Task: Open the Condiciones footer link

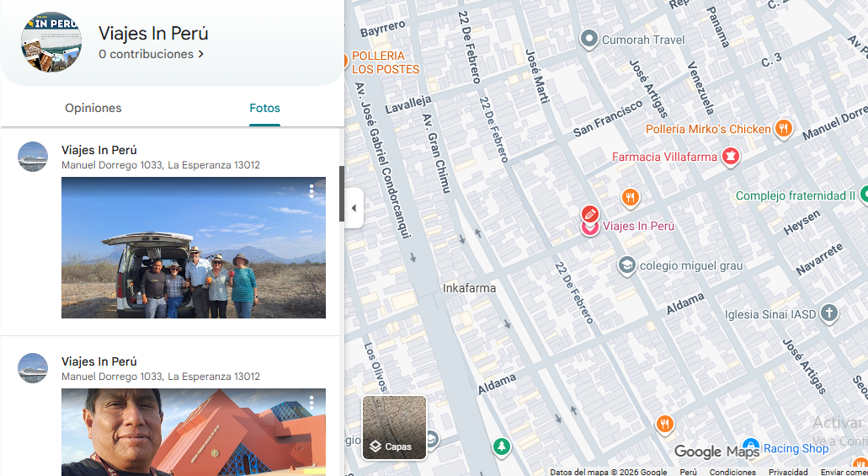Action: [x=732, y=472]
